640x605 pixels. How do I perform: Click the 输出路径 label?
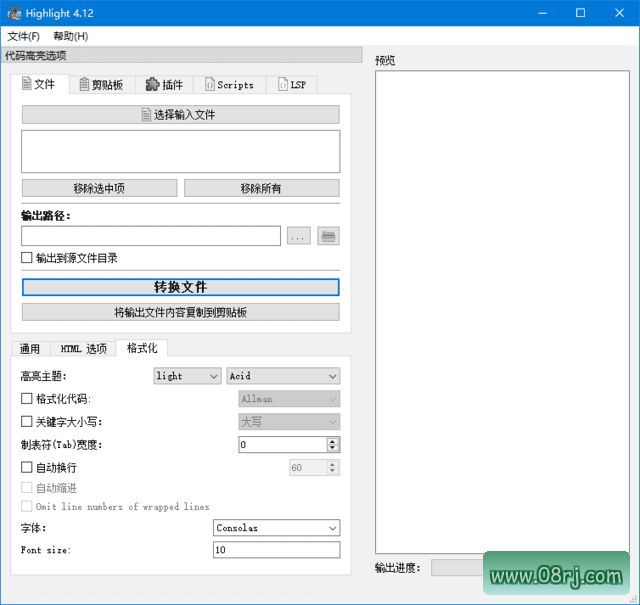46,216
